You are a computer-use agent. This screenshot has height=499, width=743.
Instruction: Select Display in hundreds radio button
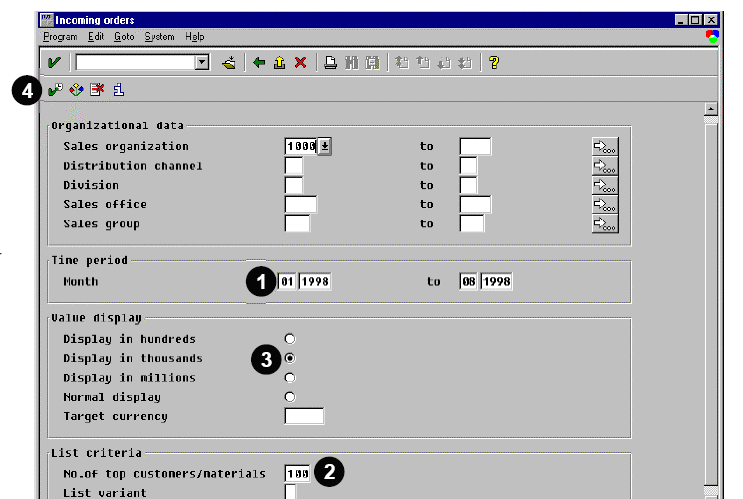click(x=290, y=339)
